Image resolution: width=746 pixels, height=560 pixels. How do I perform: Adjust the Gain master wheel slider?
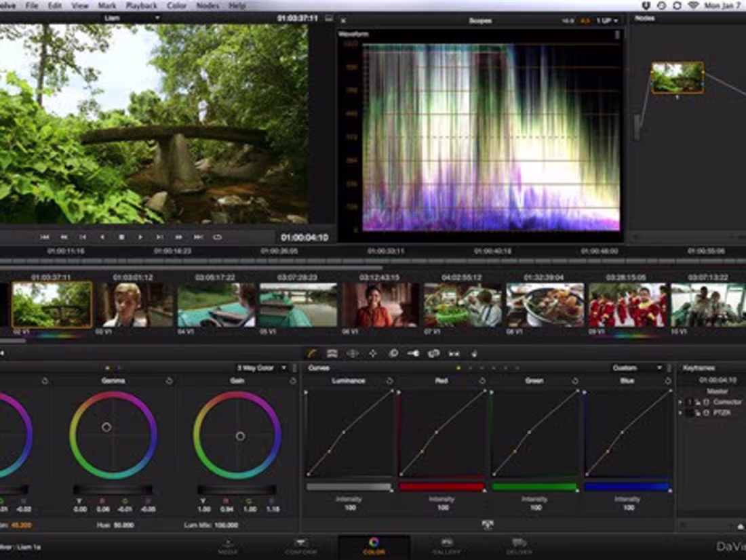237,489
